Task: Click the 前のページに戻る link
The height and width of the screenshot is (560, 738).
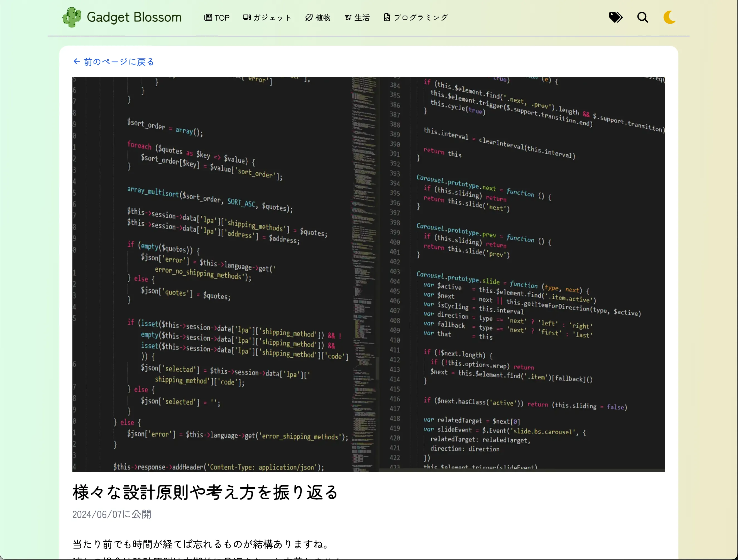Action: pos(118,62)
